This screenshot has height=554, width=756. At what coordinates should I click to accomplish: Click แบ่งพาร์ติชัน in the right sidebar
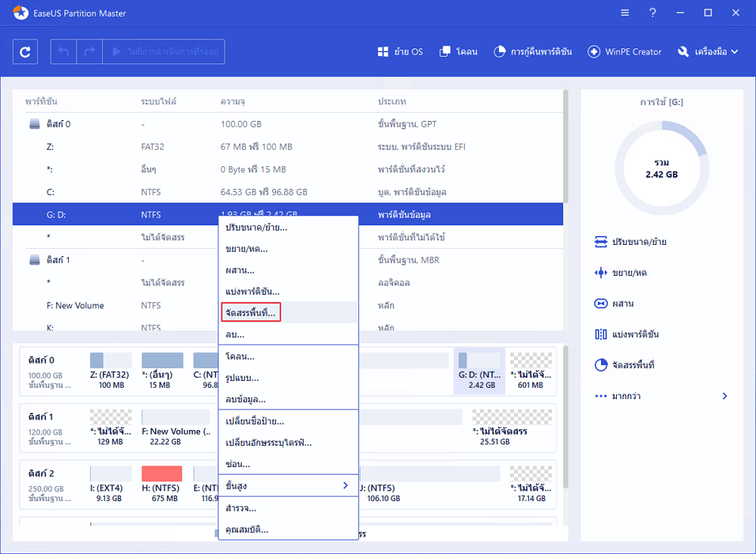coord(627,335)
